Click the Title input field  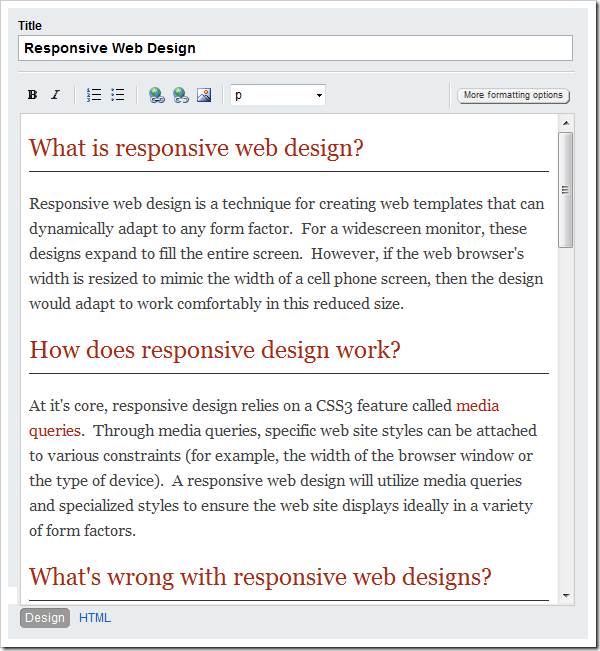point(295,48)
